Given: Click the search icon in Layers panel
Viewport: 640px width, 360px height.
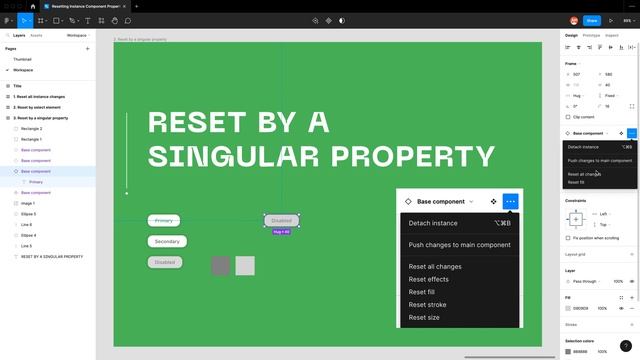Looking at the screenshot, I should point(7,36).
